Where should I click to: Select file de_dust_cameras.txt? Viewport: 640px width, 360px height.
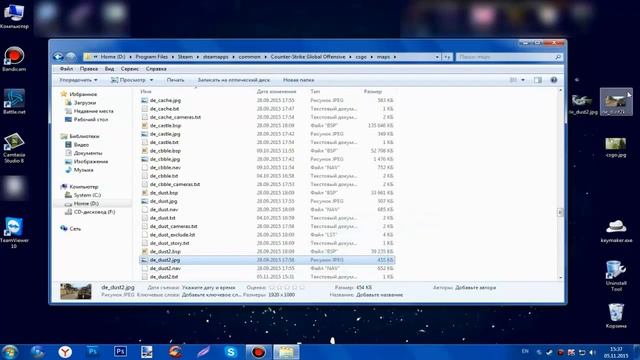(x=173, y=226)
